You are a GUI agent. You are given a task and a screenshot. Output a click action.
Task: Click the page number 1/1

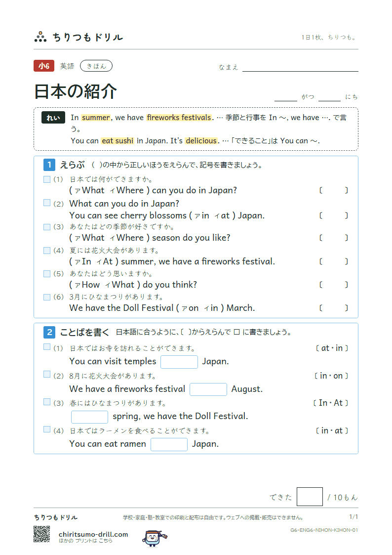coord(353,517)
